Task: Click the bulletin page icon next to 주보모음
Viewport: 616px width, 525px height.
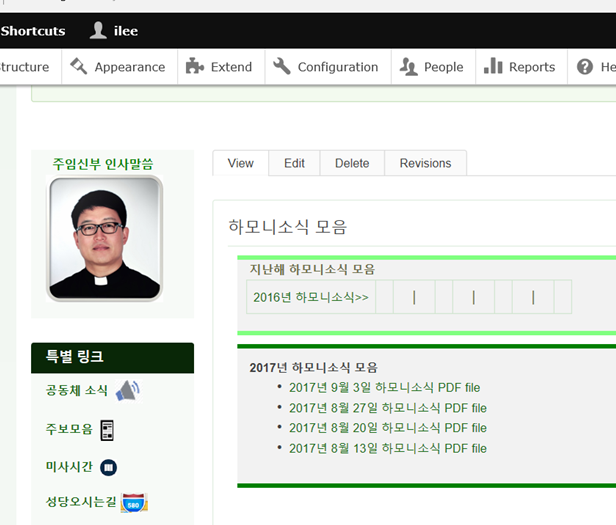Action: 106,430
